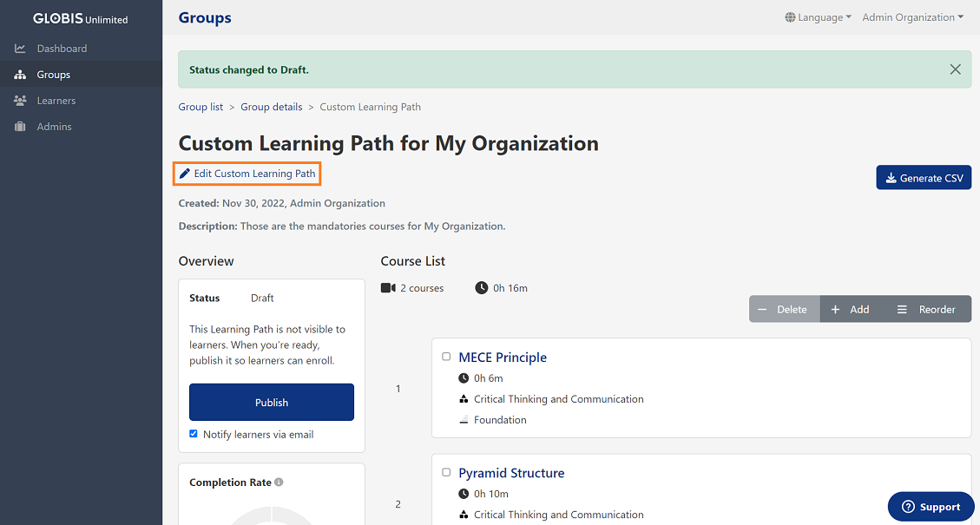
Task: Download report with Generate CSV button
Action: (924, 178)
